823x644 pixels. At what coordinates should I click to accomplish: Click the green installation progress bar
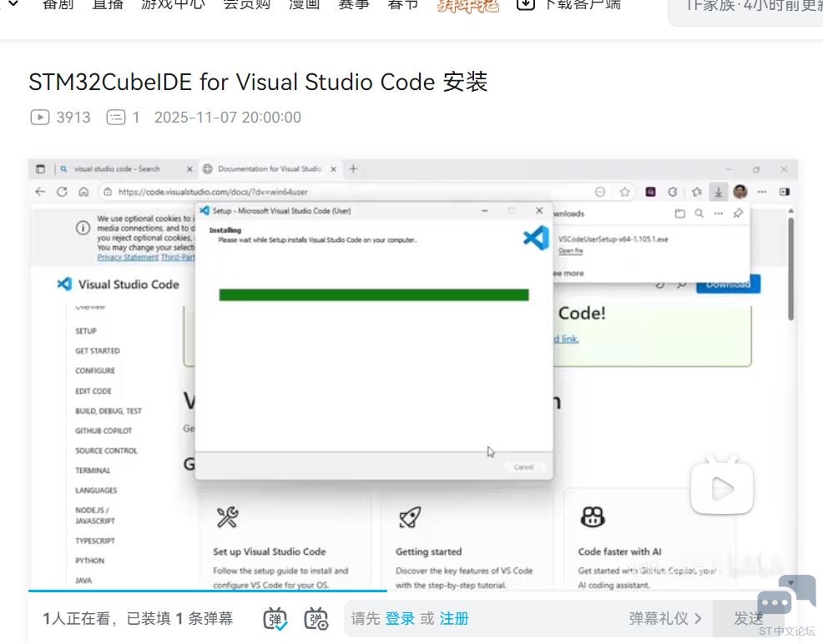374,294
